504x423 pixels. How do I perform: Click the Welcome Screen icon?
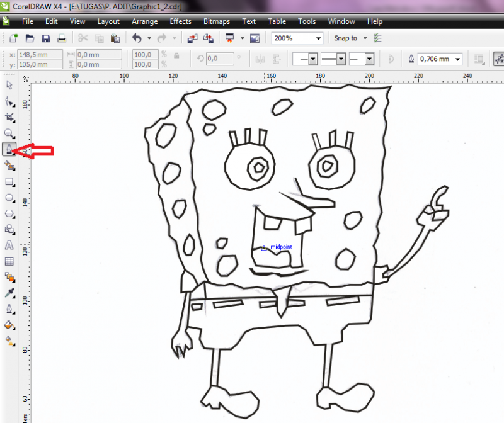pos(255,38)
